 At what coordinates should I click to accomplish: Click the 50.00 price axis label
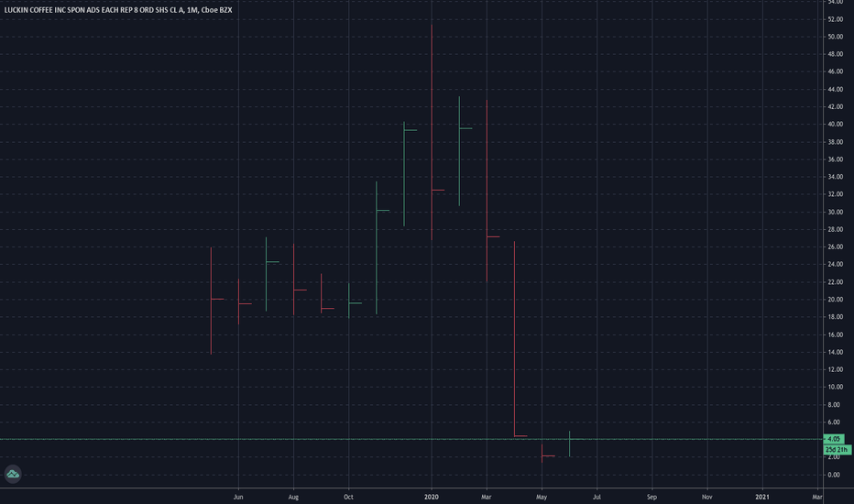[x=835, y=37]
